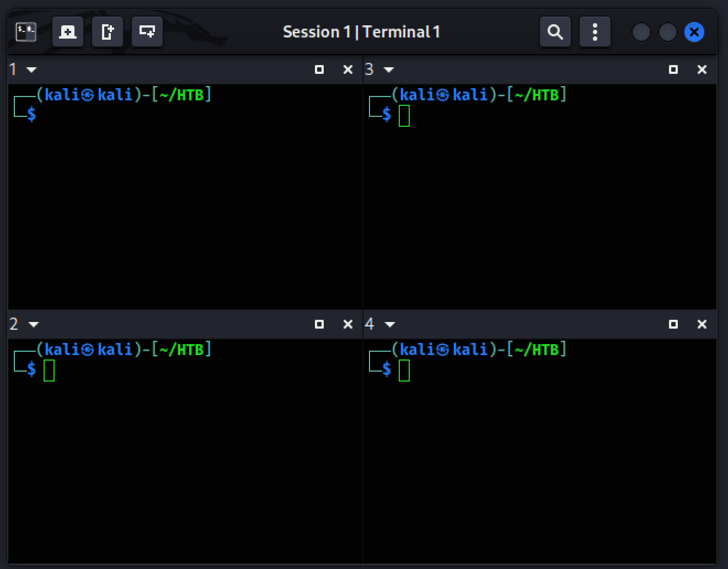Close terminal 2 pane
Screen dimensions: 728x569
click(x=348, y=324)
